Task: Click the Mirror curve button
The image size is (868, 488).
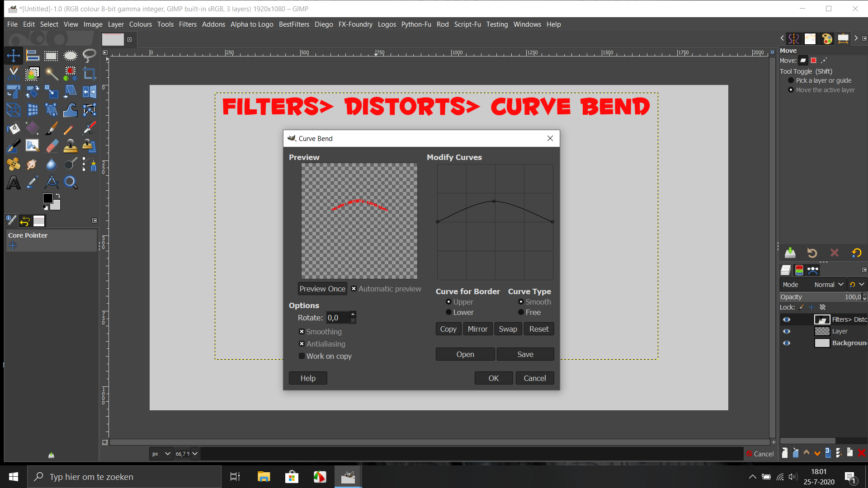Action: 477,329
